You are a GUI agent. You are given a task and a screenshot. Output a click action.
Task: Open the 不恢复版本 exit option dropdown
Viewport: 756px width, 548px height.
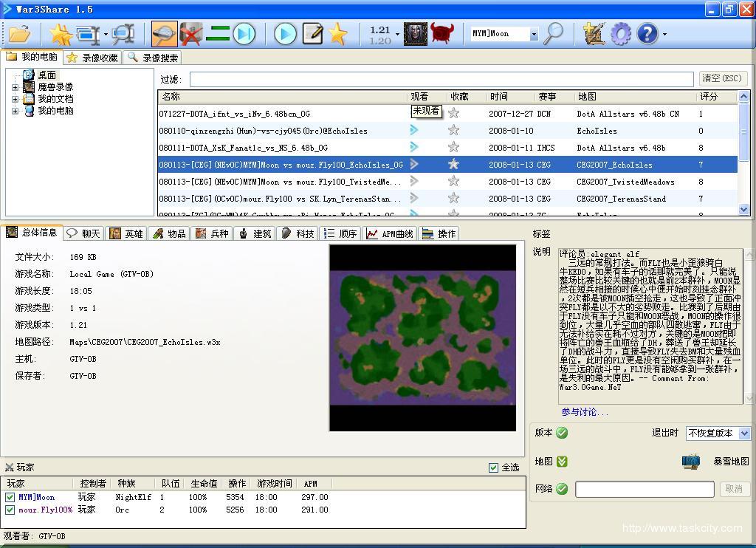click(x=743, y=434)
